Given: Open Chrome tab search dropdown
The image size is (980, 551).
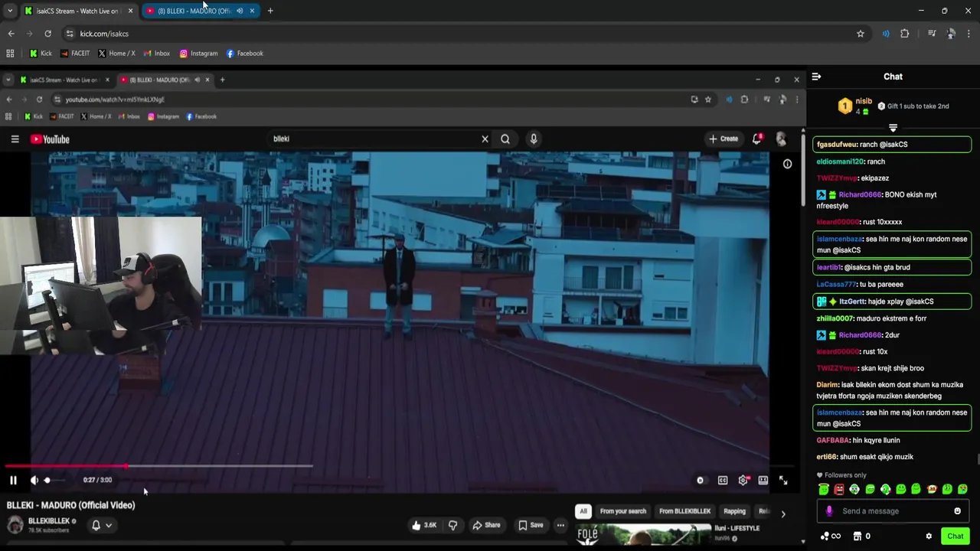Looking at the screenshot, I should (10, 11).
